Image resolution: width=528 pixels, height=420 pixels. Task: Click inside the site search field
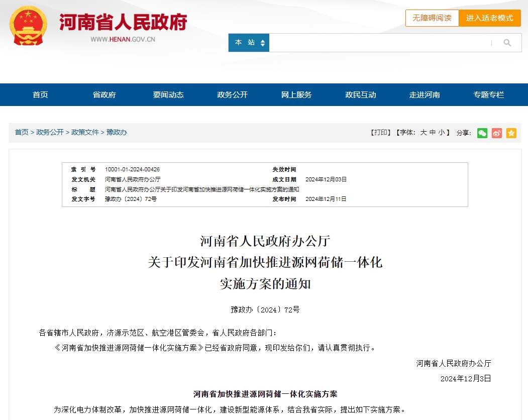379,43
